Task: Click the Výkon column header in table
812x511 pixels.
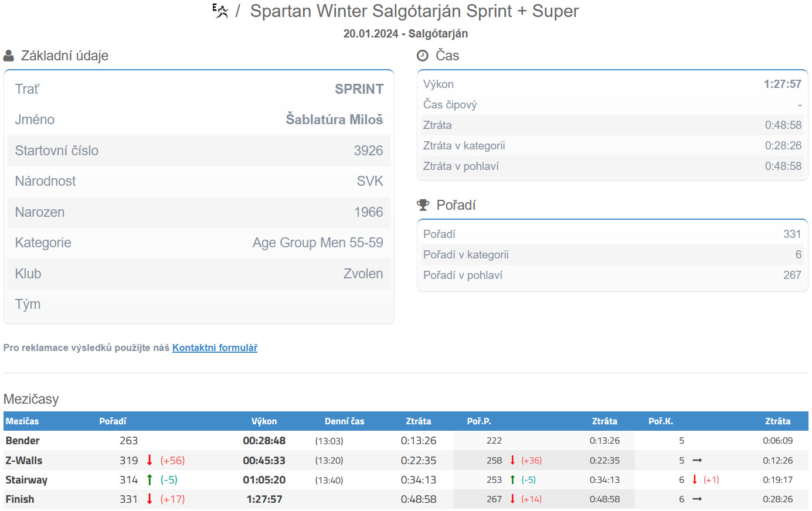Action: [264, 421]
